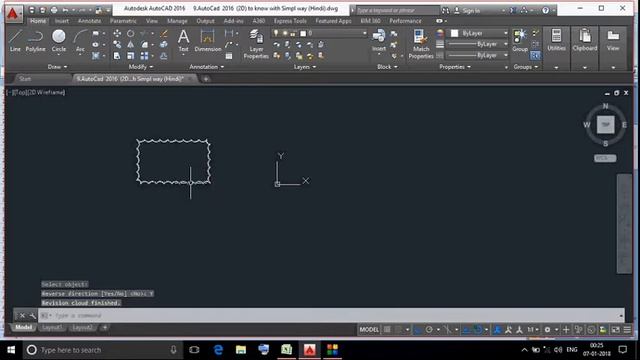Image resolution: width=640 pixels, height=360 pixels.
Task: Open the Parametric ribbon tab
Action: (123, 21)
